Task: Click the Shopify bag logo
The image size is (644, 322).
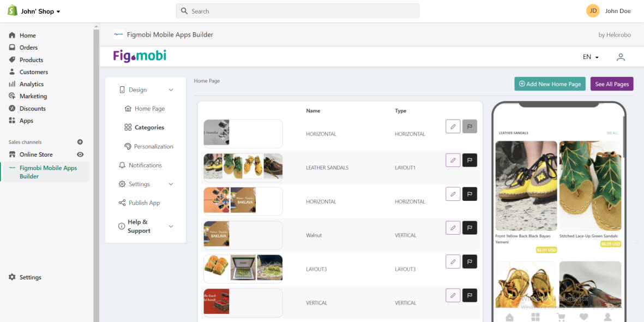Action: click(x=12, y=11)
